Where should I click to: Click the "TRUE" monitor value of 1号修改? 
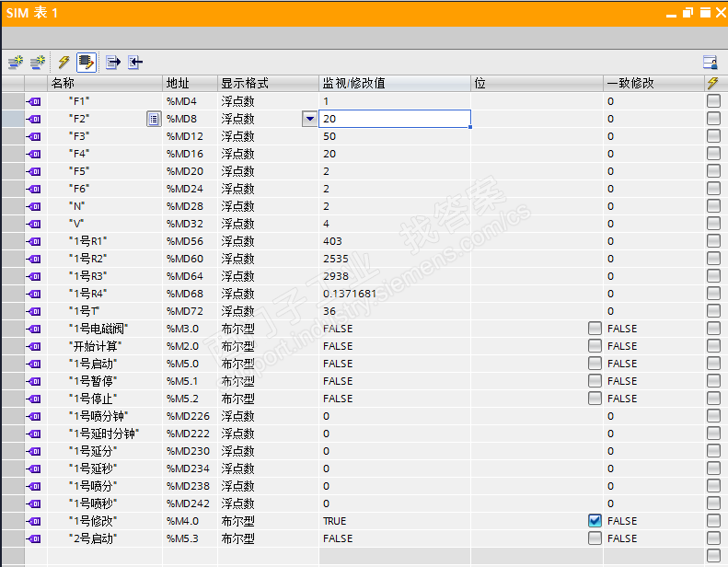[335, 521]
